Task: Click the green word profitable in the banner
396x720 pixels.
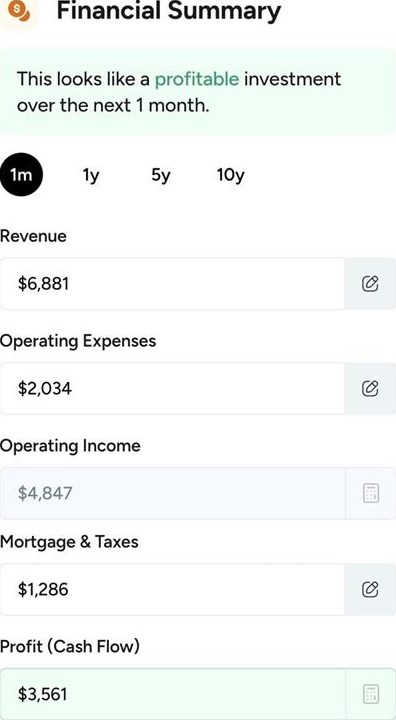Action: (x=197, y=79)
